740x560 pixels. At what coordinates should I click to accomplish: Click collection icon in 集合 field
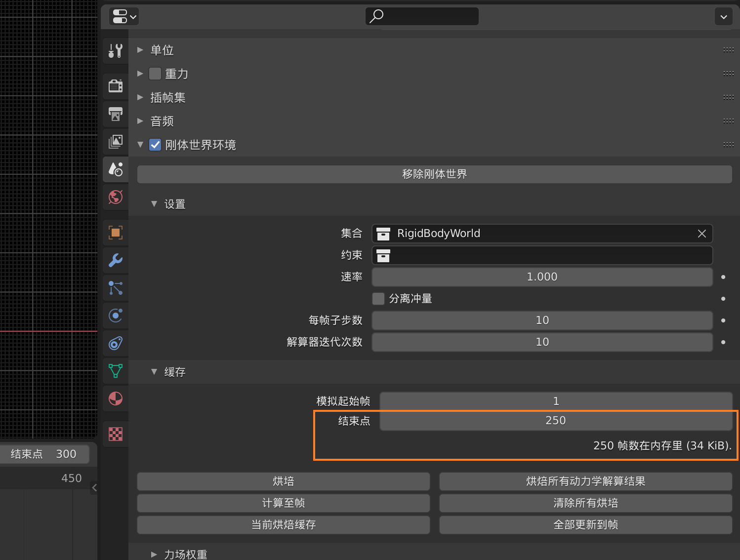[383, 234]
